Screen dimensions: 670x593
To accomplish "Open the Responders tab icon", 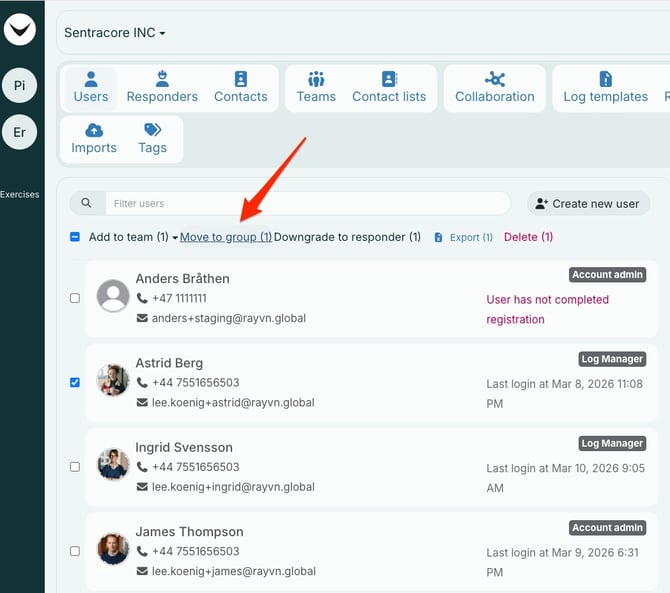I will 162,79.
